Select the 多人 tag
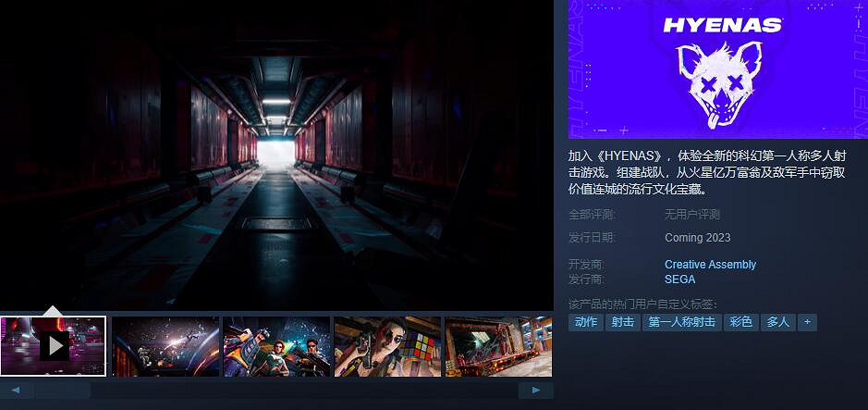Screen dimensions: 868x410 coord(777,322)
